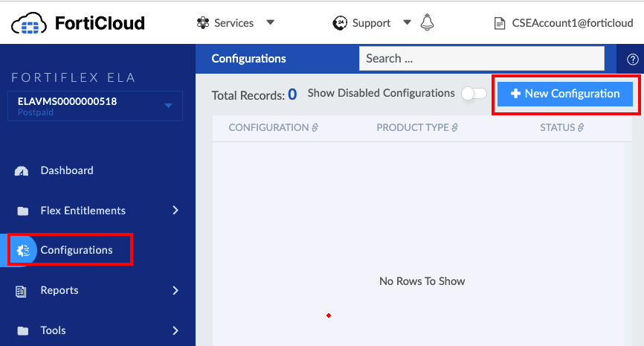This screenshot has width=644, height=346.
Task: Click the FortiCloud cloud logo icon
Action: point(29,23)
